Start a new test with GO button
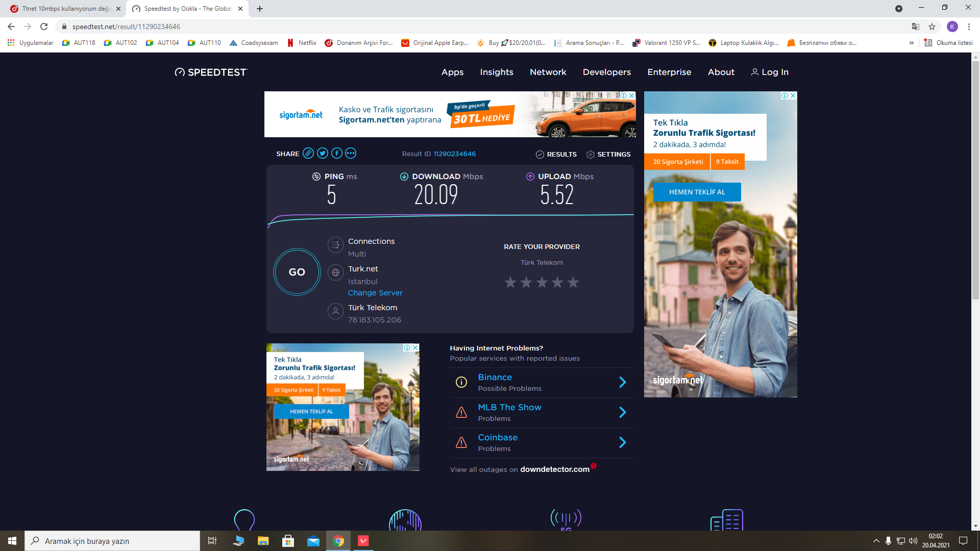The height and width of the screenshot is (551, 980). 297,272
